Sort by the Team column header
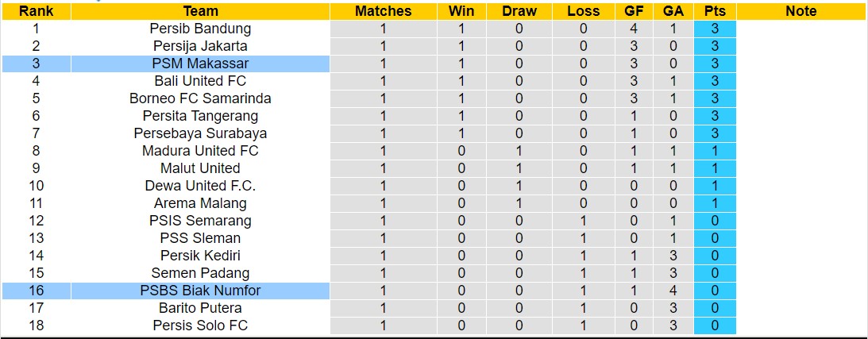868x339 pixels. 200,11
